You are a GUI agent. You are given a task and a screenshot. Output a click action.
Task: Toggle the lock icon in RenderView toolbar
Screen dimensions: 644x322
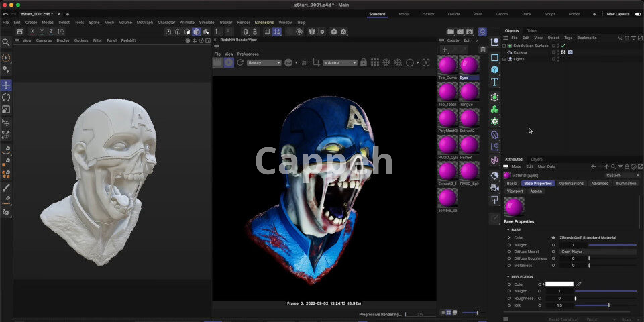[x=363, y=63]
